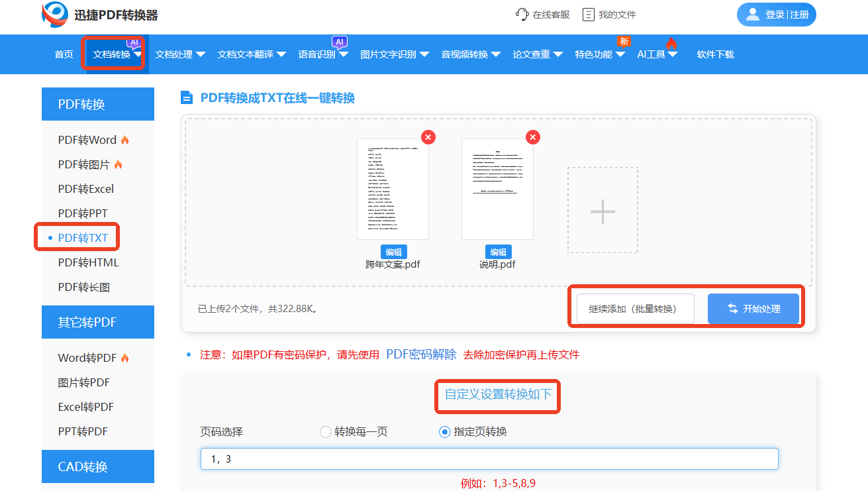Select Excel转PDF in the sidebar

point(86,407)
